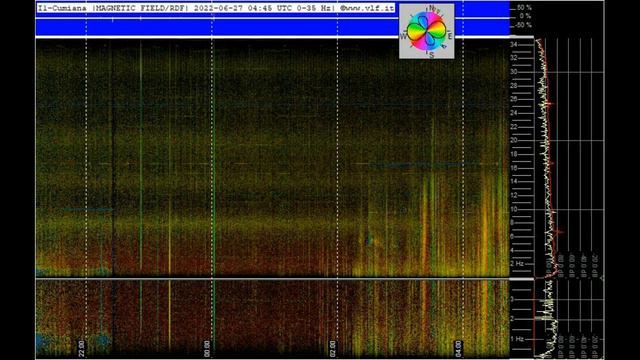Click the 34 frequency axis label
Screen dimensions: 640x360
click(514, 44)
